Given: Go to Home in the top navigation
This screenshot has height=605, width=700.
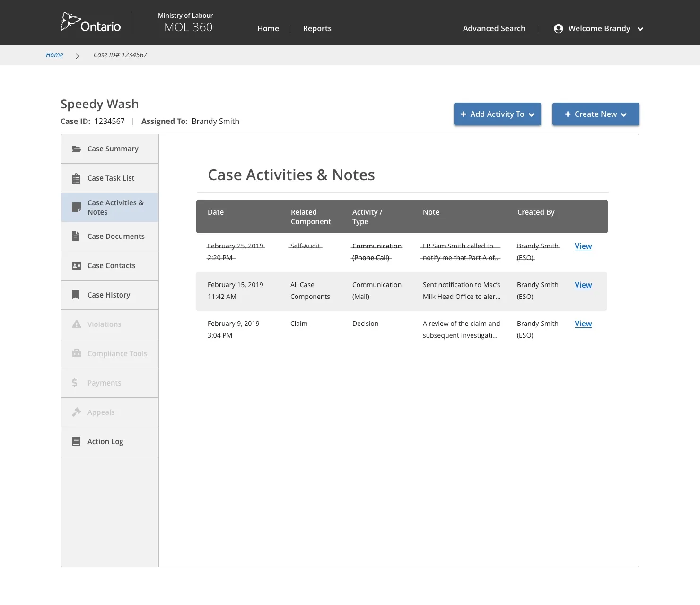Looking at the screenshot, I should coord(268,29).
